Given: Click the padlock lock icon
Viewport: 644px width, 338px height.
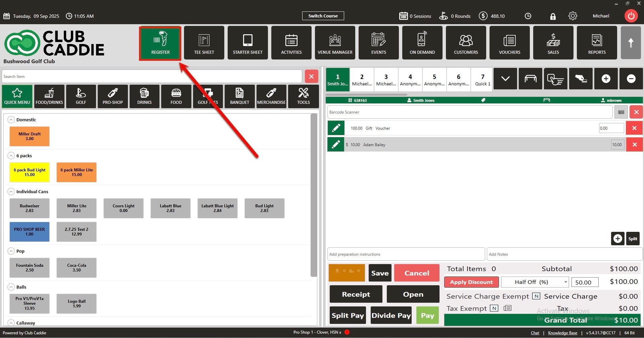Looking at the screenshot, I should 553,16.
